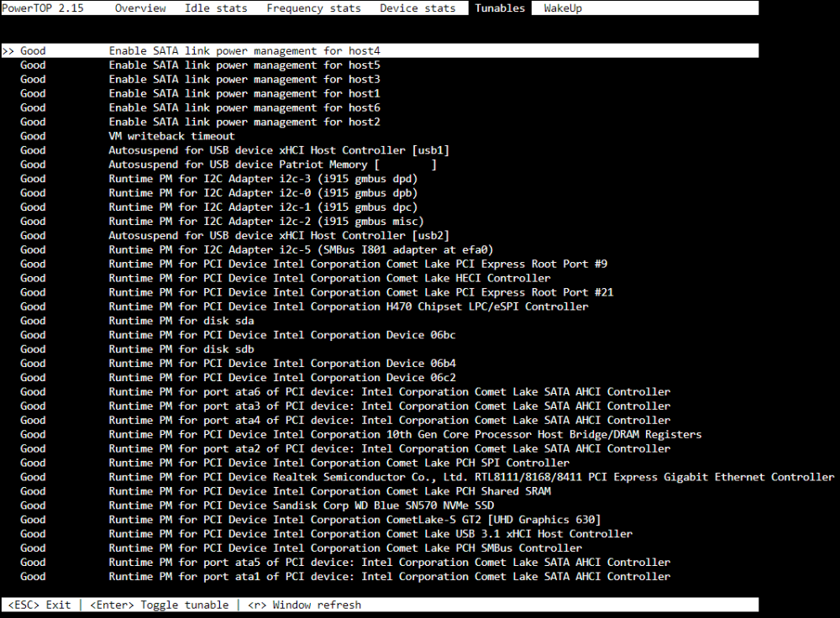Click the ESC Exit hint in footer
This screenshot has height=618, width=840.
click(39, 605)
